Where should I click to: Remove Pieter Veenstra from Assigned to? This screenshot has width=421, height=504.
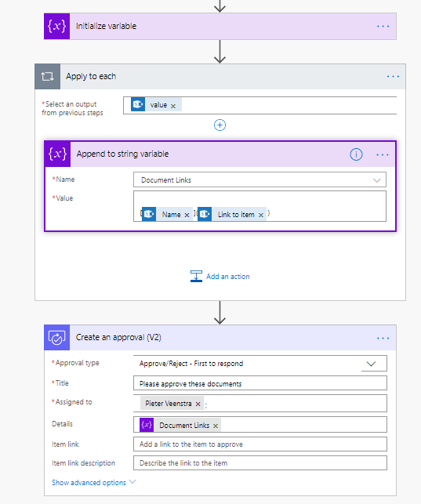[x=198, y=404]
